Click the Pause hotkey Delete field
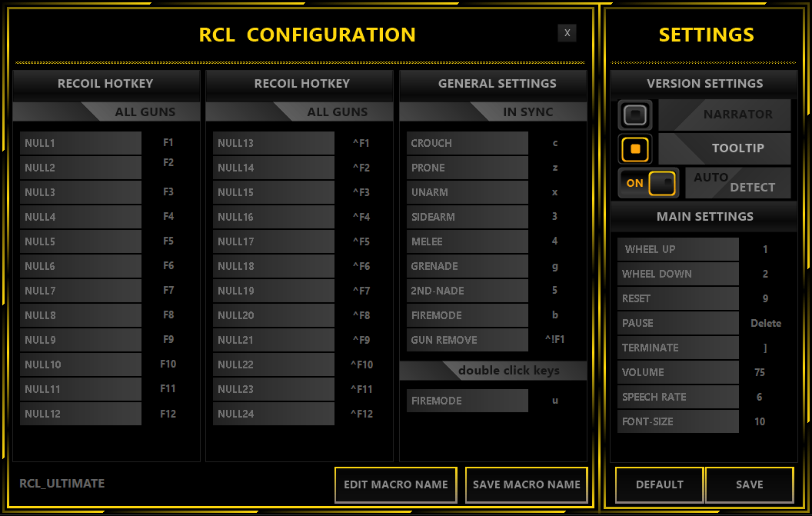The width and height of the screenshot is (812, 516). click(765, 323)
